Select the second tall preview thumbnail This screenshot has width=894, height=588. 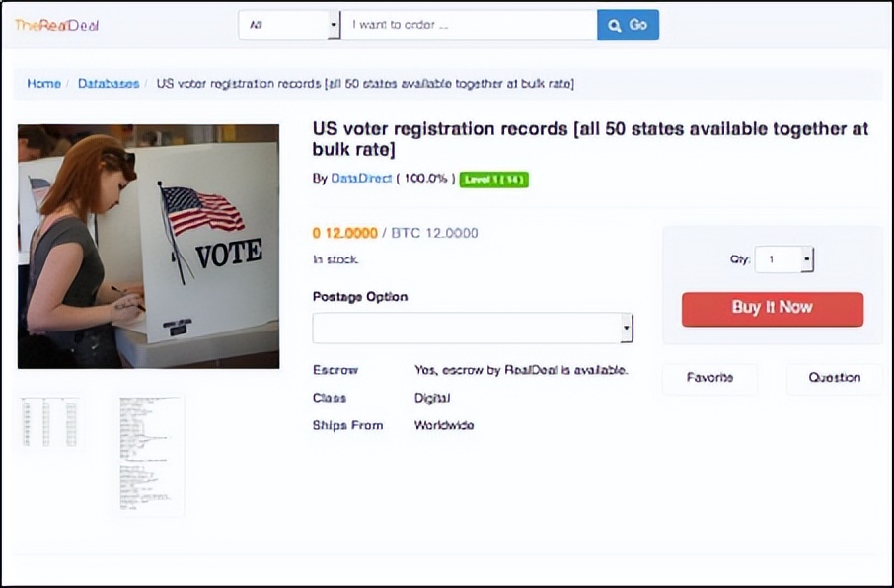coord(150,455)
